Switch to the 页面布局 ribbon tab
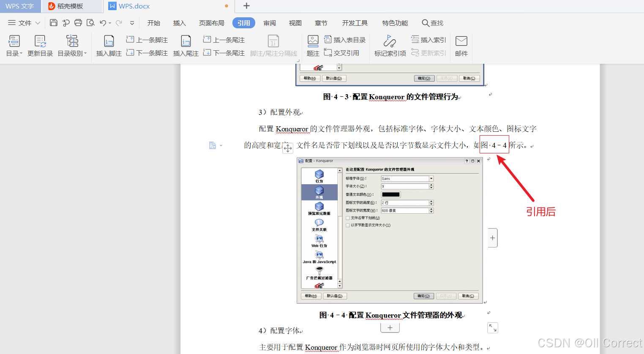Viewport: 644px width, 354px height. click(212, 23)
